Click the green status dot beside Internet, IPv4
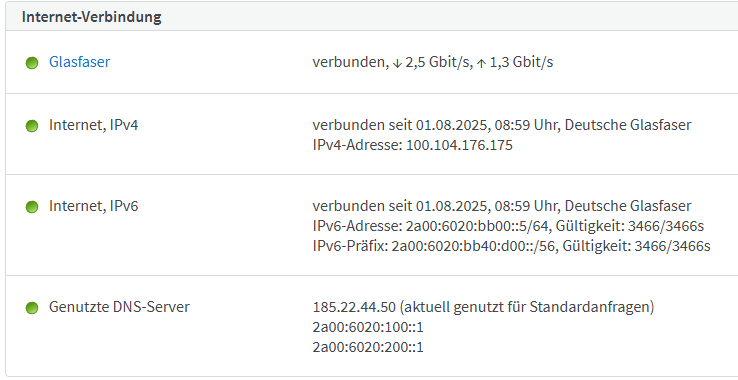The width and height of the screenshot is (738, 380). click(32, 126)
